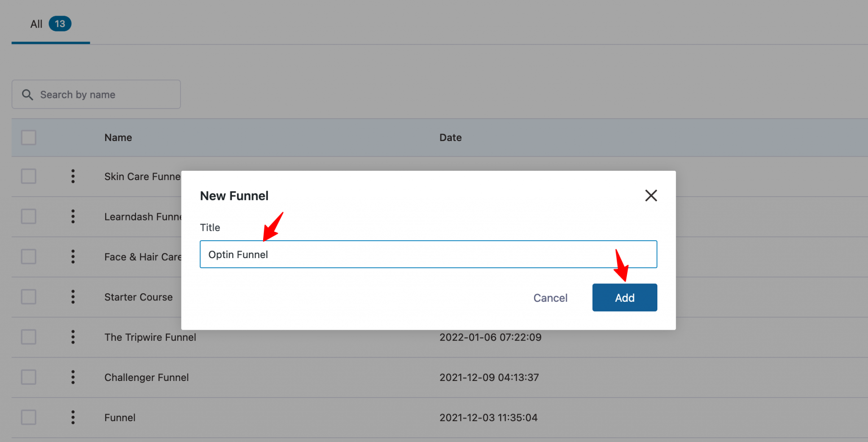
Task: Click the Date column header
Action: (x=450, y=137)
